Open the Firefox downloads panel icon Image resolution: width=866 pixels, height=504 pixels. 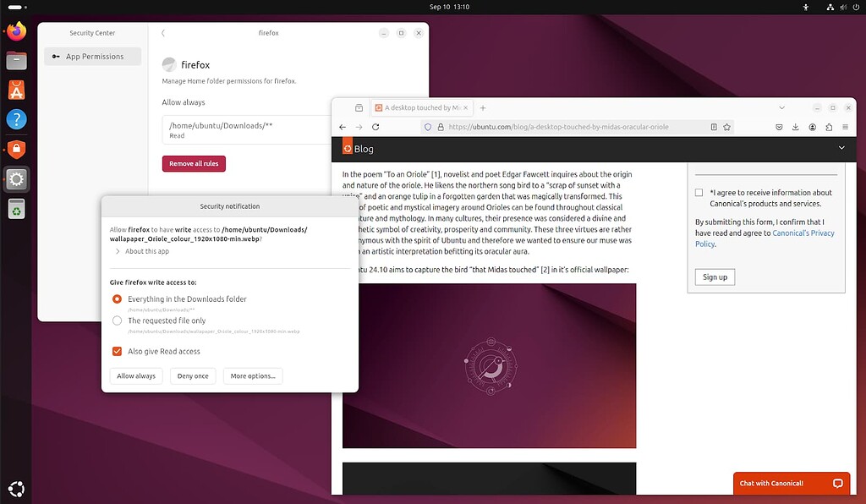[795, 127]
